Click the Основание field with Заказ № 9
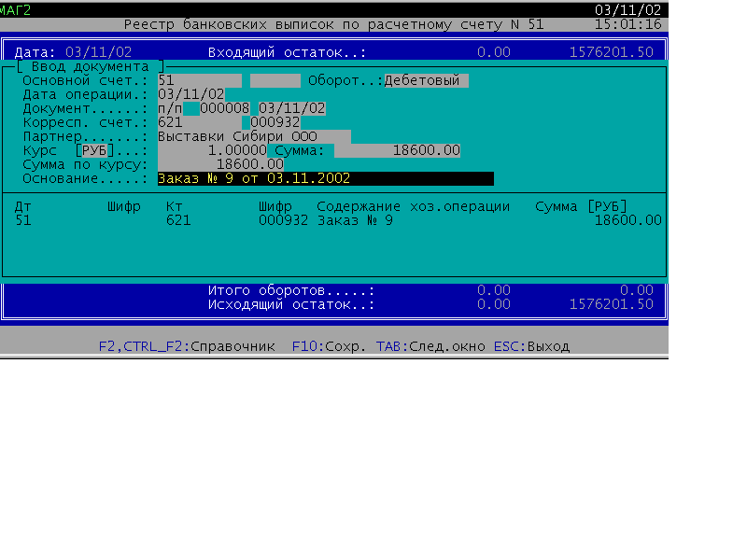Viewport: 747px width, 560px height. click(325, 178)
